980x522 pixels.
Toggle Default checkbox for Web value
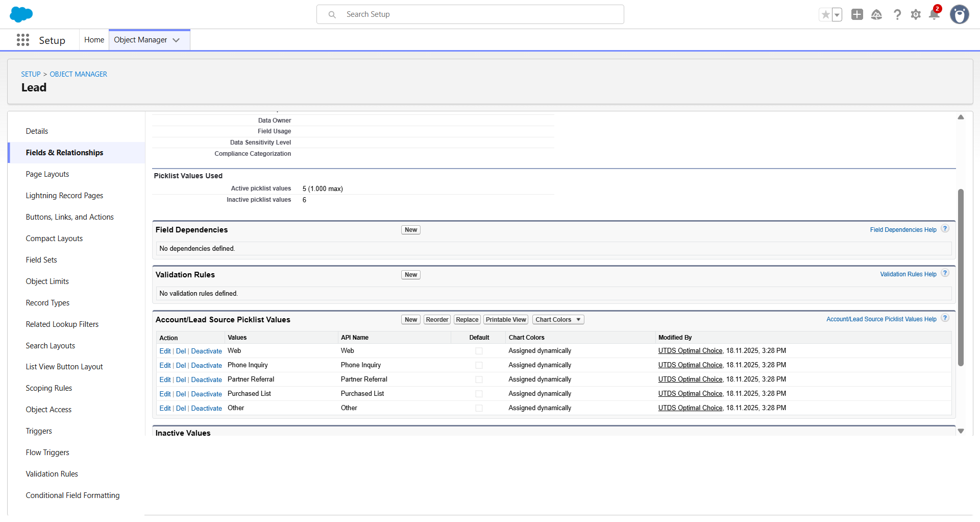click(479, 351)
